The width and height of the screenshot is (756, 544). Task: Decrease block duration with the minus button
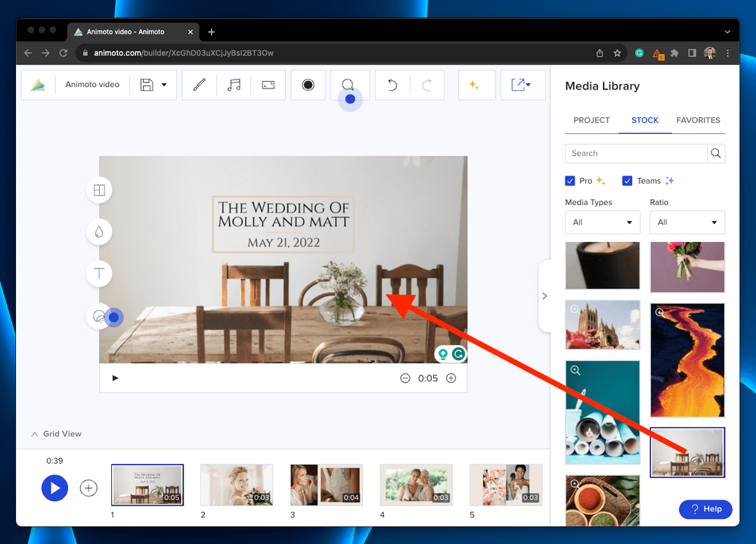405,378
